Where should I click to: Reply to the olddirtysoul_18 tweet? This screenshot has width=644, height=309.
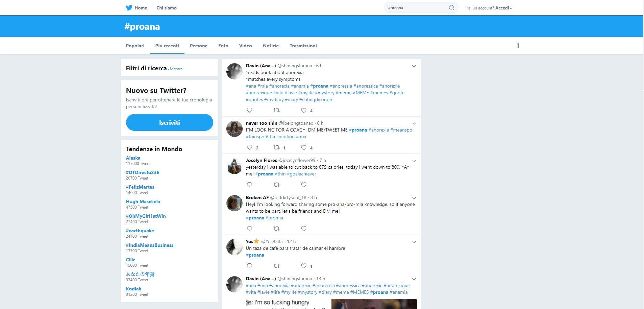pos(250,229)
